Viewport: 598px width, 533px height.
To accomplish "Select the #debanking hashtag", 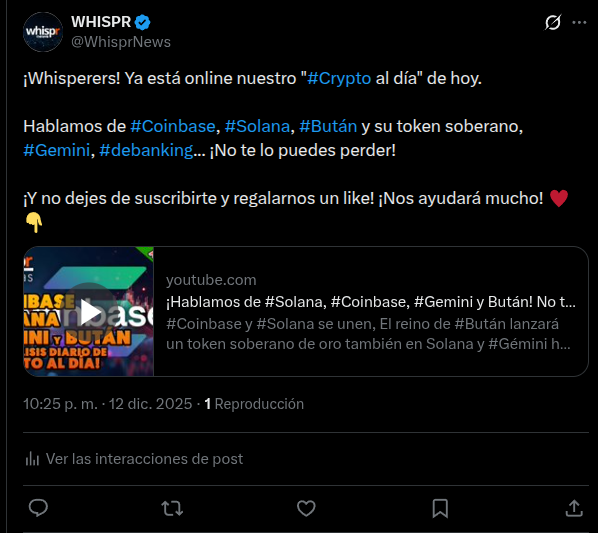I will 146,150.
